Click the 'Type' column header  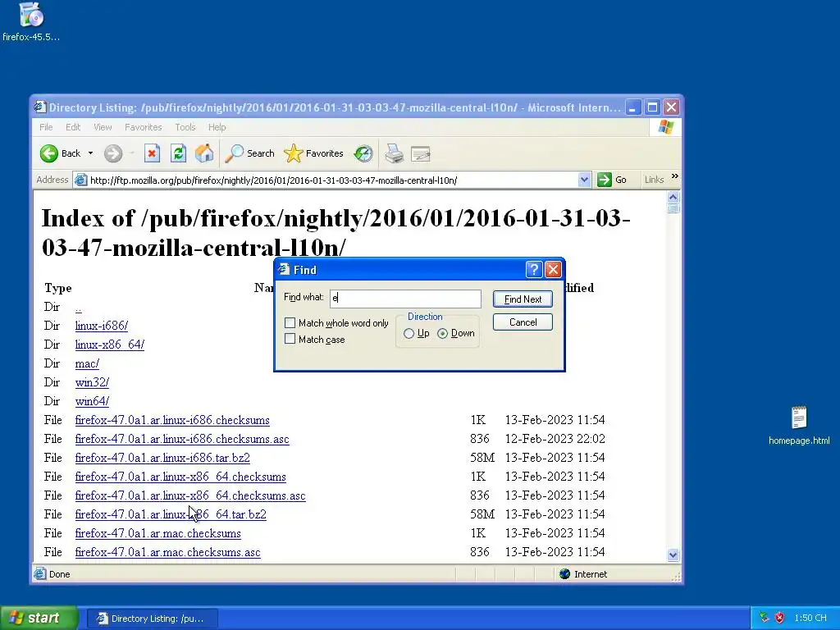point(58,288)
